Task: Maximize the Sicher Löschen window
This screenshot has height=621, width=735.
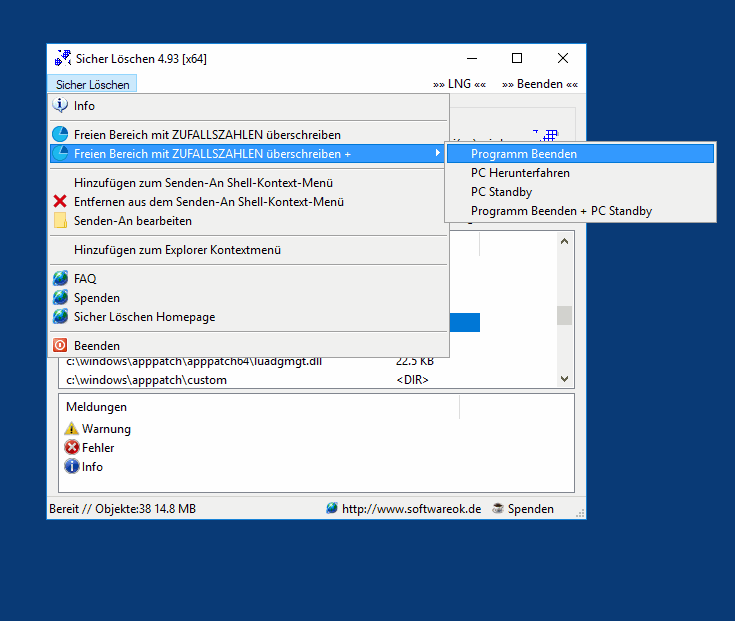Action: 517,58
